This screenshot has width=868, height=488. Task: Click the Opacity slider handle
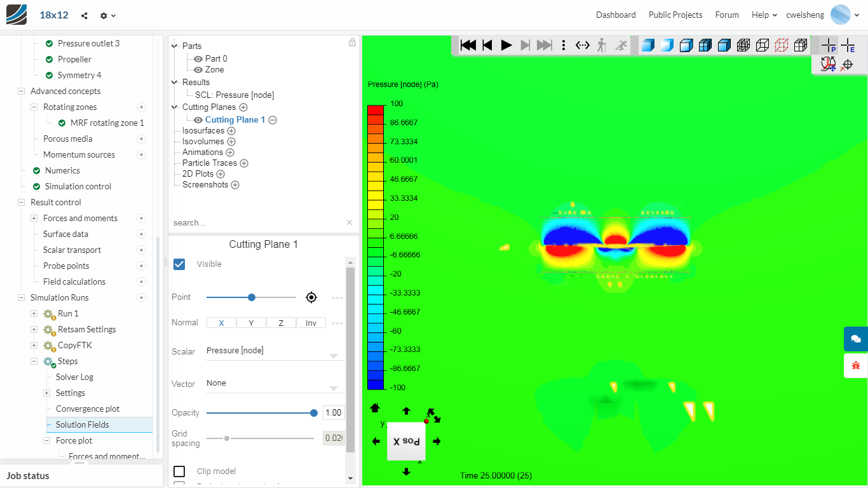[x=314, y=413]
